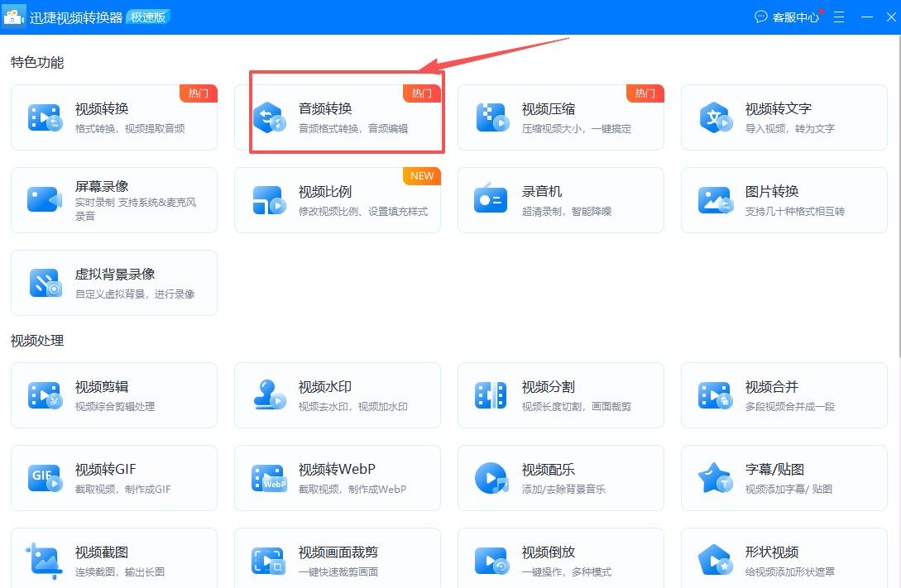This screenshot has width=901, height=588.
Task: Open the 字幕/贴图 subtitle tool
Action: click(x=784, y=478)
